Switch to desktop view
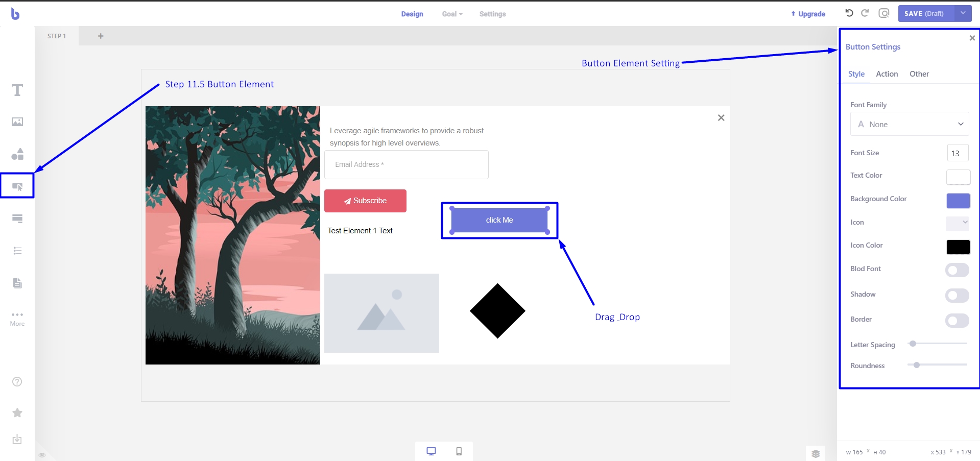980x461 pixels. coord(431,451)
